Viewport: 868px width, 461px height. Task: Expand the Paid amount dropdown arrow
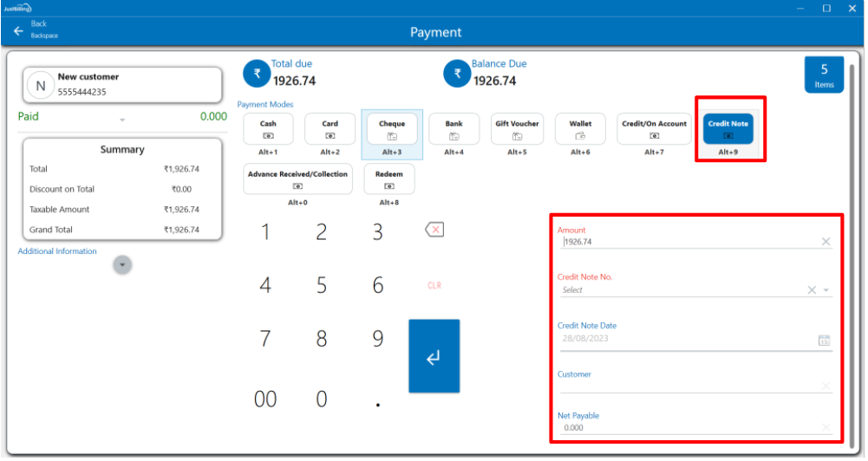tap(122, 120)
